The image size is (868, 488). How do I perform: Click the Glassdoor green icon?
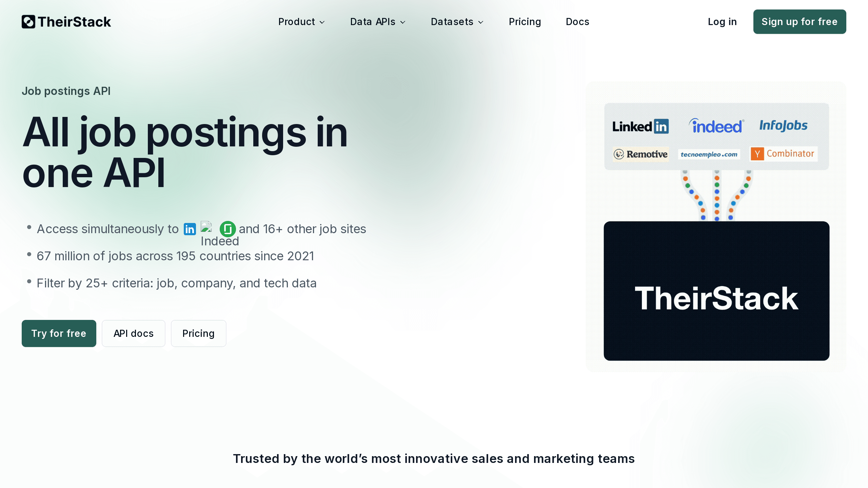[227, 228]
